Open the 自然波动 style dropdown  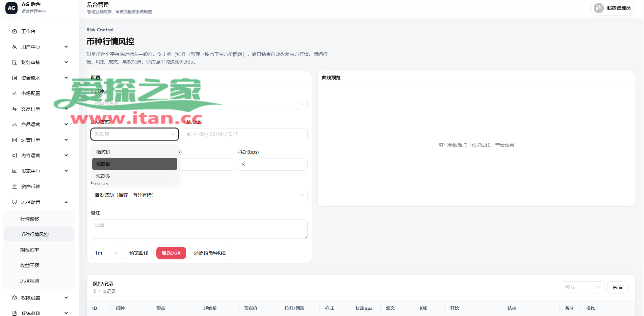pyautogui.click(x=199, y=195)
